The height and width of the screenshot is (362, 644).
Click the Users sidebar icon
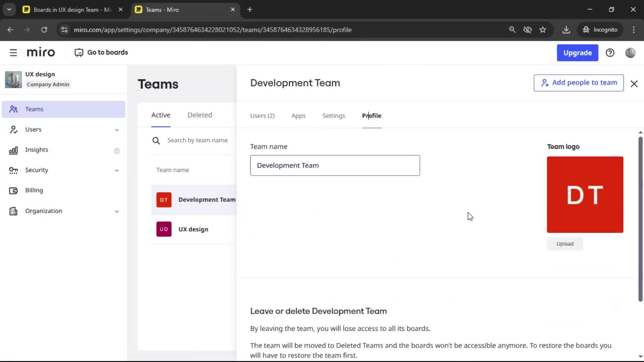(x=13, y=129)
